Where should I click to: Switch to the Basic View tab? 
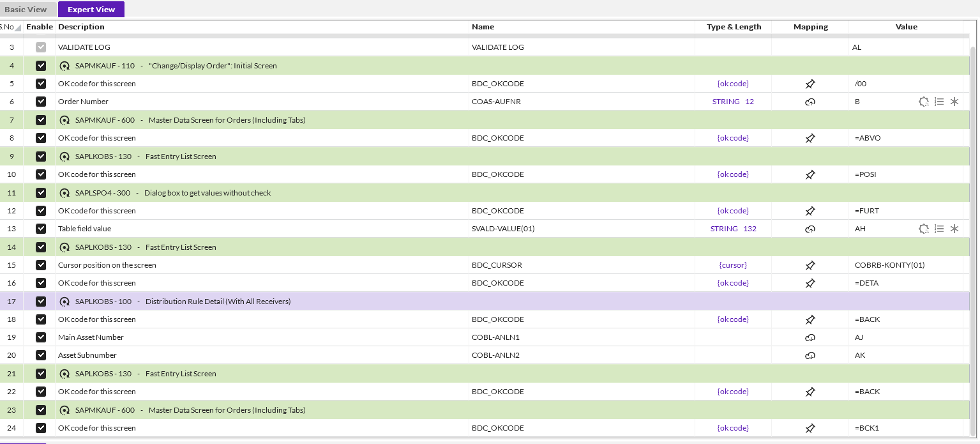26,10
